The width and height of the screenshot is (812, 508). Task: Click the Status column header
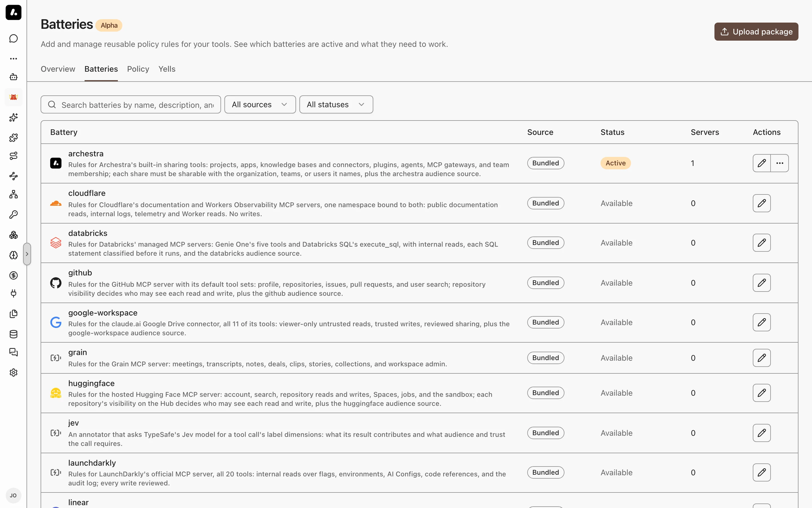[x=612, y=132]
